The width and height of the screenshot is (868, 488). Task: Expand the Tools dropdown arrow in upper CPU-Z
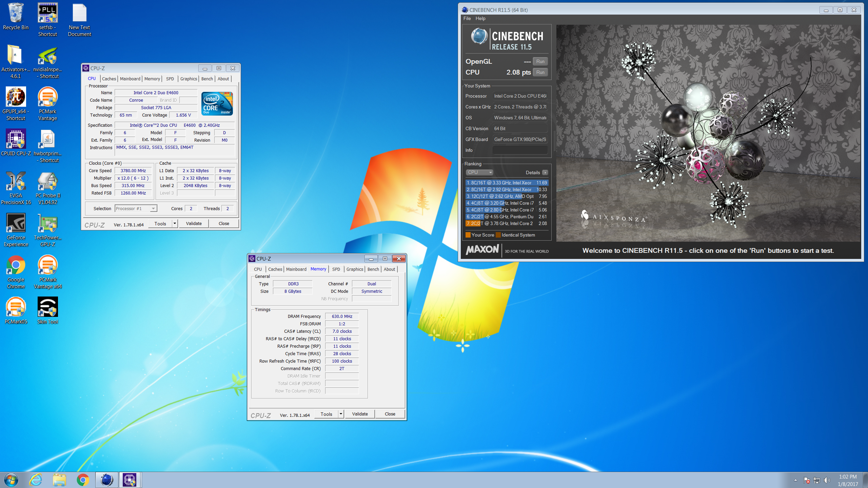point(175,223)
